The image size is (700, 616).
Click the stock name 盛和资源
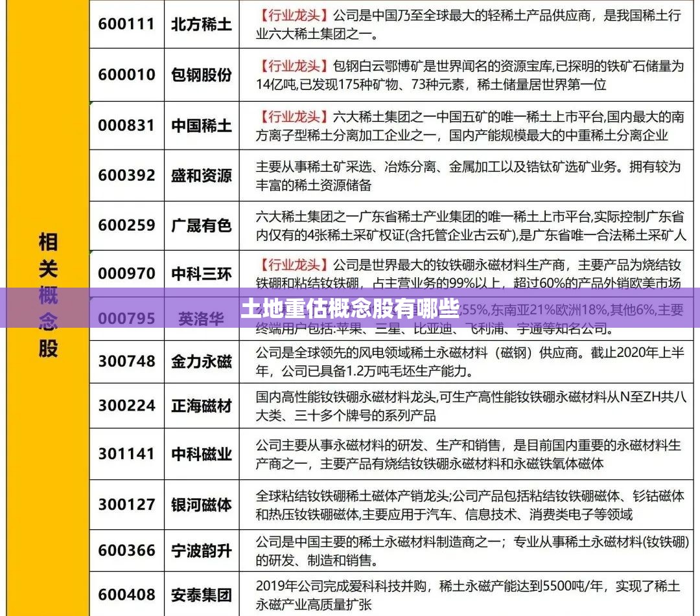[202, 176]
